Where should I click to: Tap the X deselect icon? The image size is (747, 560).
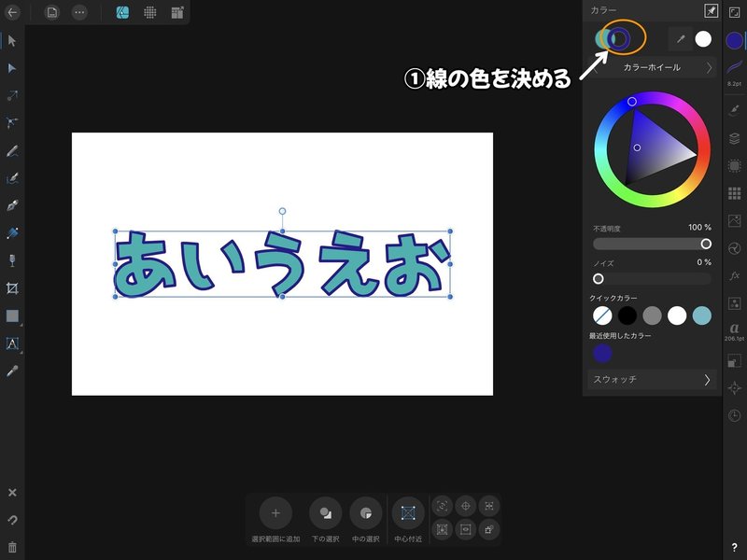pos(12,493)
